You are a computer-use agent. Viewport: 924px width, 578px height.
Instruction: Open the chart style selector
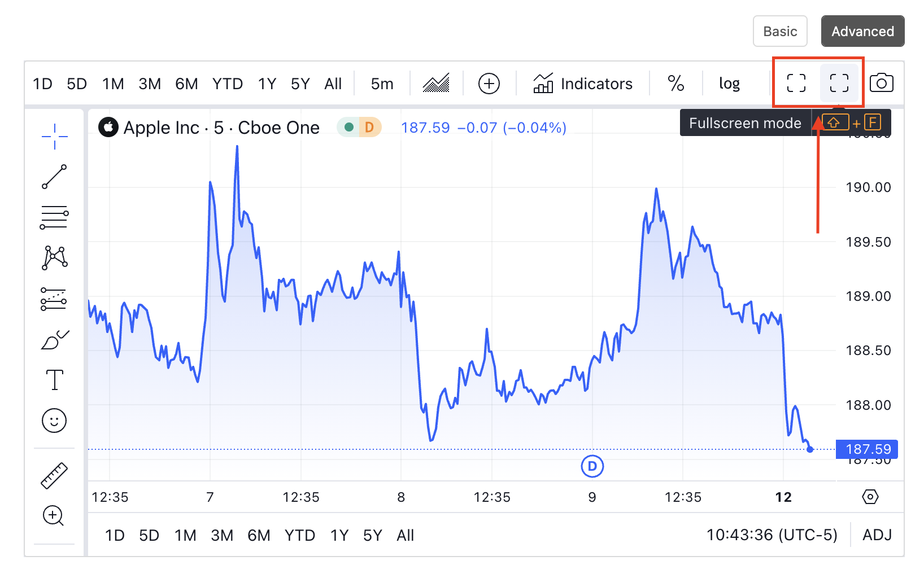pos(435,83)
